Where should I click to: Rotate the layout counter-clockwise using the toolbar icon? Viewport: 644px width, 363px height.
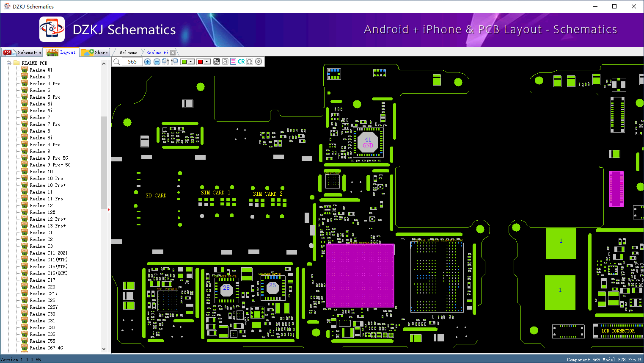(174, 62)
